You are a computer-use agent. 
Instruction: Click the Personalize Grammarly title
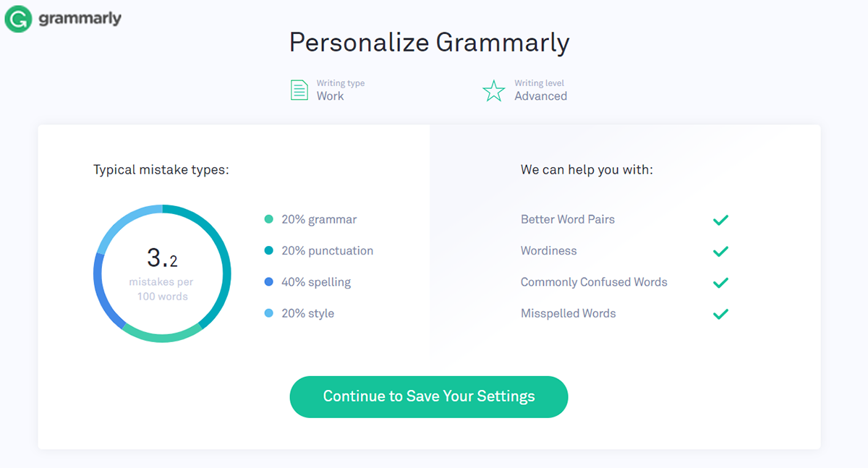point(429,42)
